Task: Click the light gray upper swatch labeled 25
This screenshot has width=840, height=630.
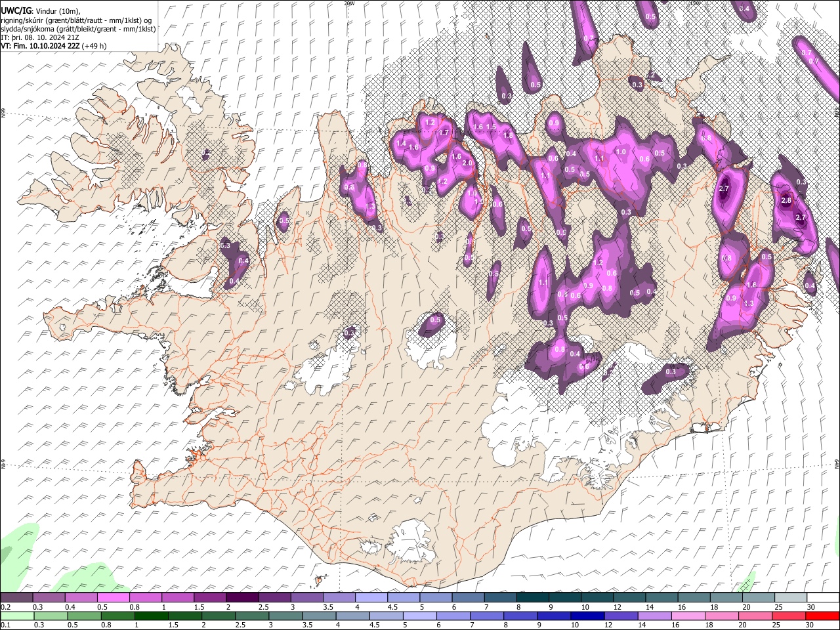Action: click(x=791, y=598)
